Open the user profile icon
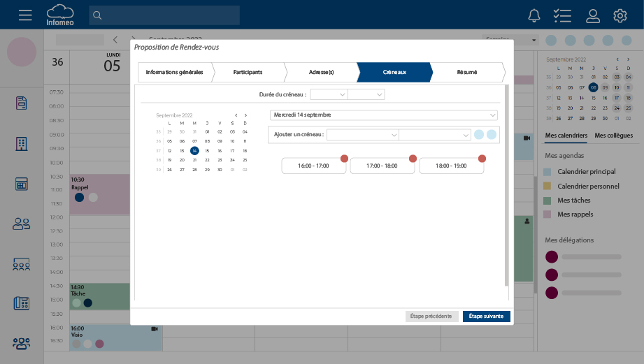The image size is (644, 364). (593, 15)
